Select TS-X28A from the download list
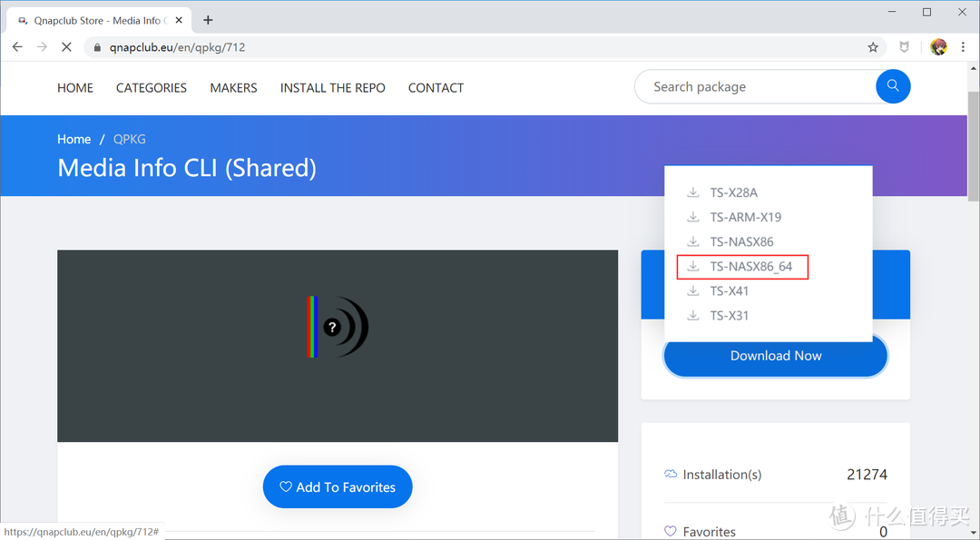980x540 pixels. pos(734,192)
